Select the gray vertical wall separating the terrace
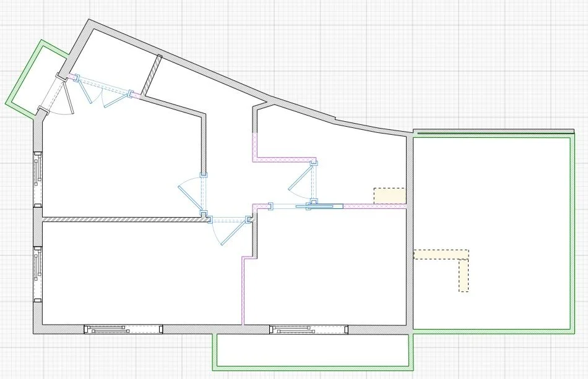The image size is (588, 379). tap(410, 232)
